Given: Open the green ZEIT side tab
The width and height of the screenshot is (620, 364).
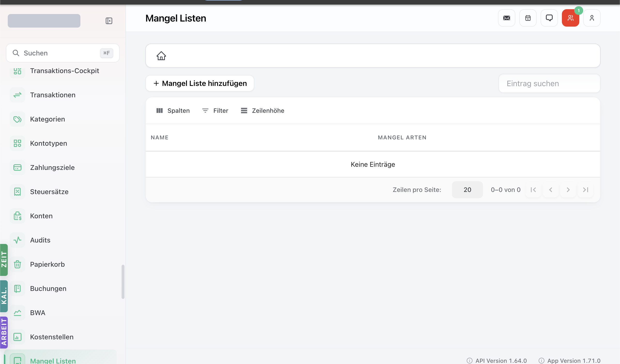Looking at the screenshot, I should pyautogui.click(x=4, y=260).
